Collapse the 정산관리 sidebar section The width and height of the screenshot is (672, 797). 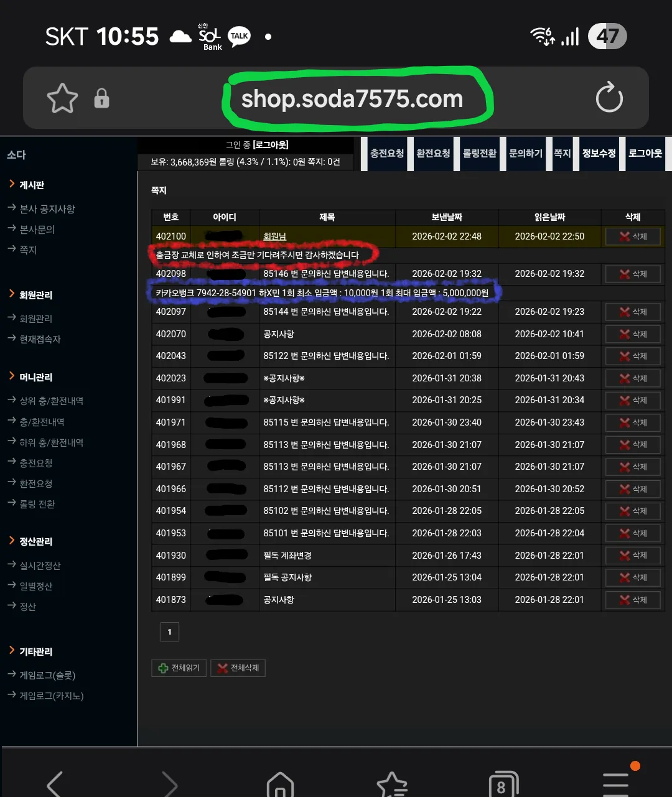tap(35, 541)
